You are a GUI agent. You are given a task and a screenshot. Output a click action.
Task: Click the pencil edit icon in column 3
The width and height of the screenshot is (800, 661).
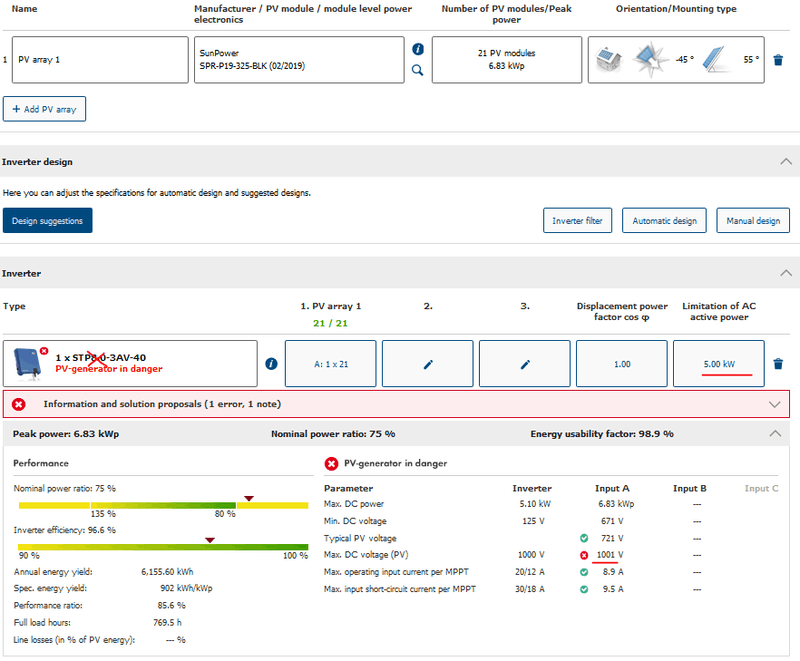(x=525, y=364)
